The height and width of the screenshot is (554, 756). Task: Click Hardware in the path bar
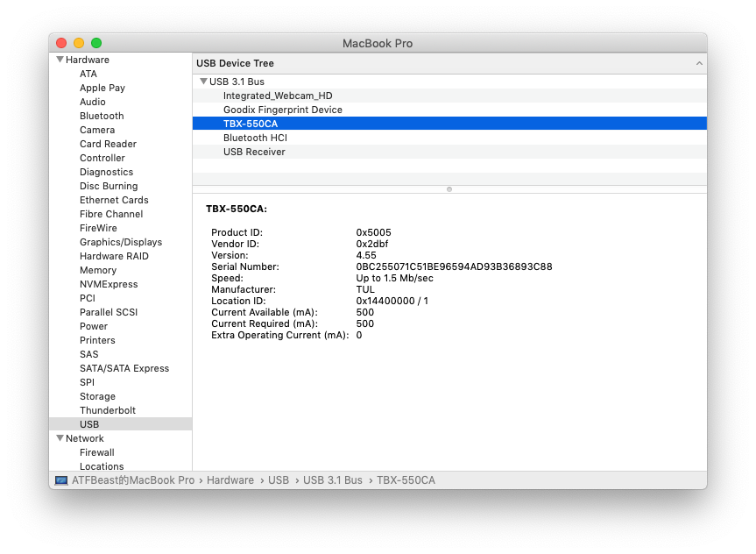pyautogui.click(x=230, y=480)
